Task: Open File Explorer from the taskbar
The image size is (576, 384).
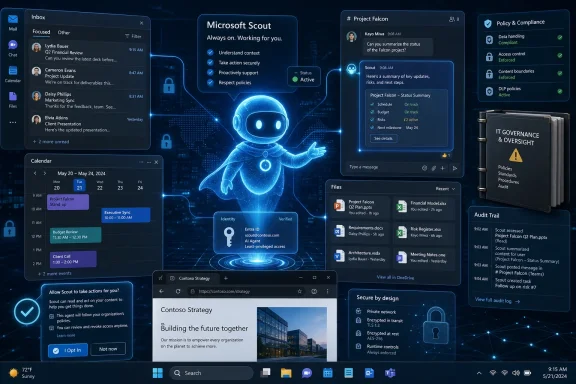Action: [x=286, y=373]
